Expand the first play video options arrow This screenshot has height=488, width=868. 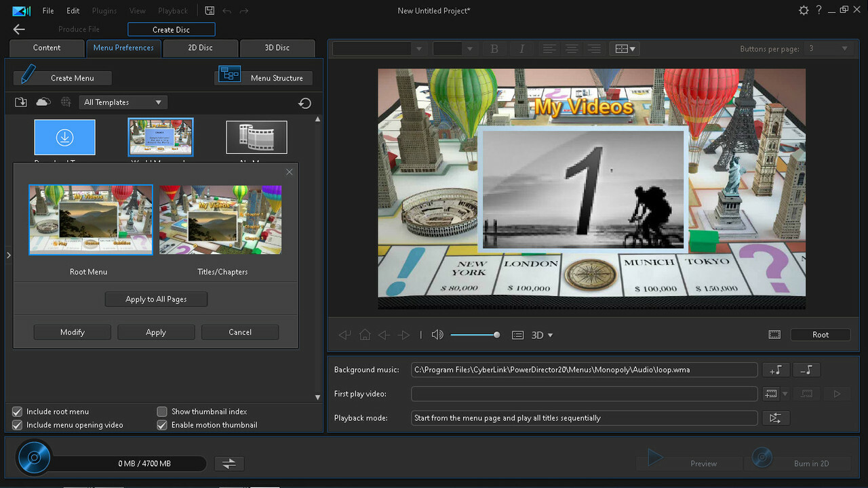coord(785,394)
